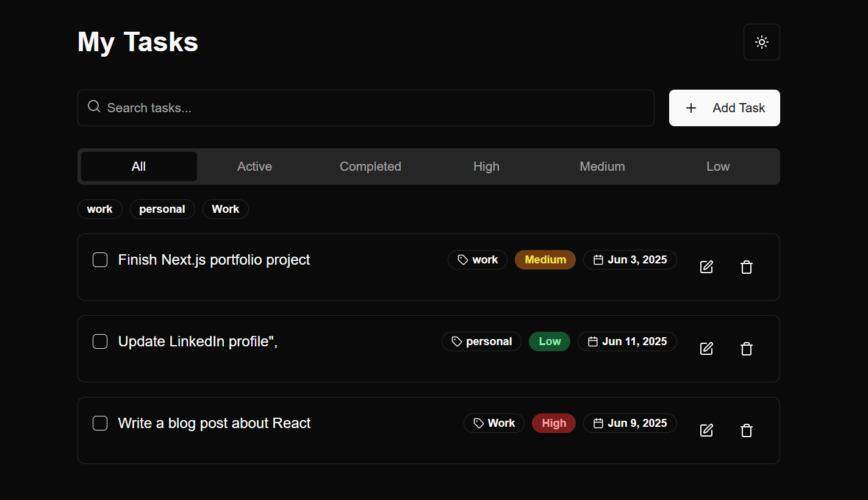Filter by High priority tab
868x500 pixels.
tap(486, 166)
